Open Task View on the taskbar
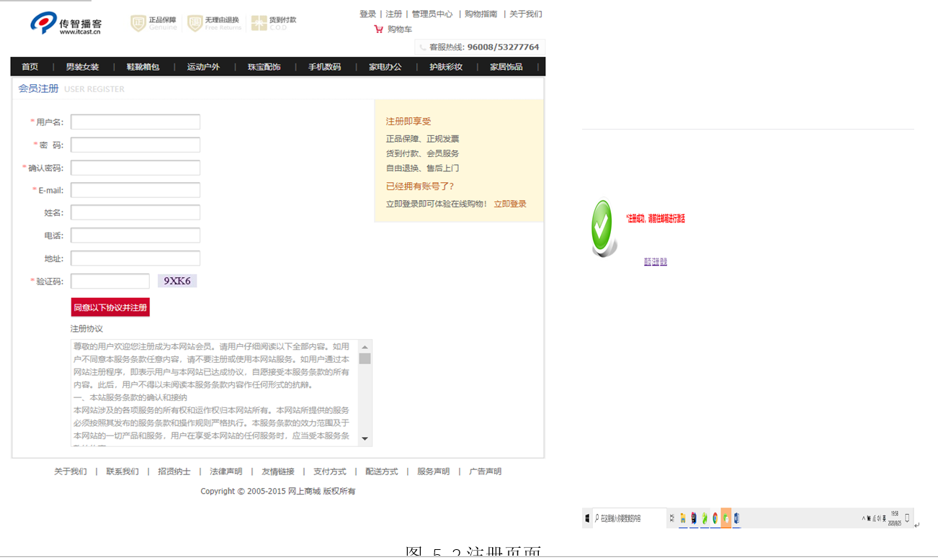 pos(672,518)
